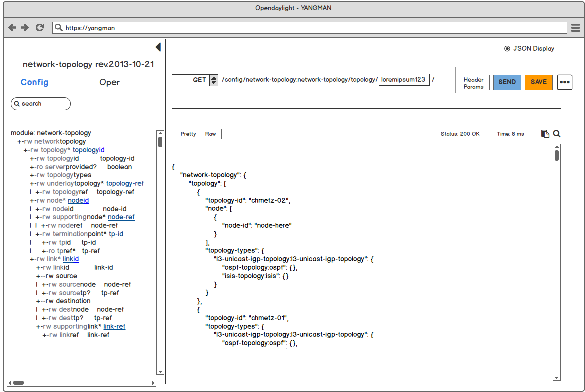
Task: Click the Status: 200 OK text
Action: [460, 134]
